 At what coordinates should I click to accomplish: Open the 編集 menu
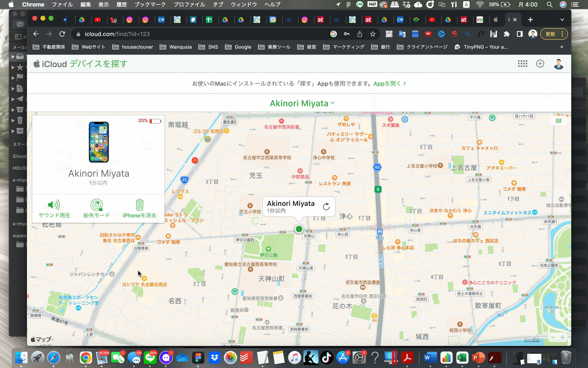tap(86, 4)
